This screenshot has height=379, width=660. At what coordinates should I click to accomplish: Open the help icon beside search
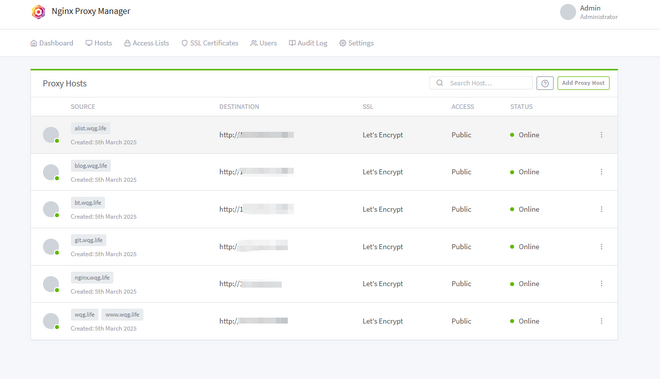[x=545, y=83]
